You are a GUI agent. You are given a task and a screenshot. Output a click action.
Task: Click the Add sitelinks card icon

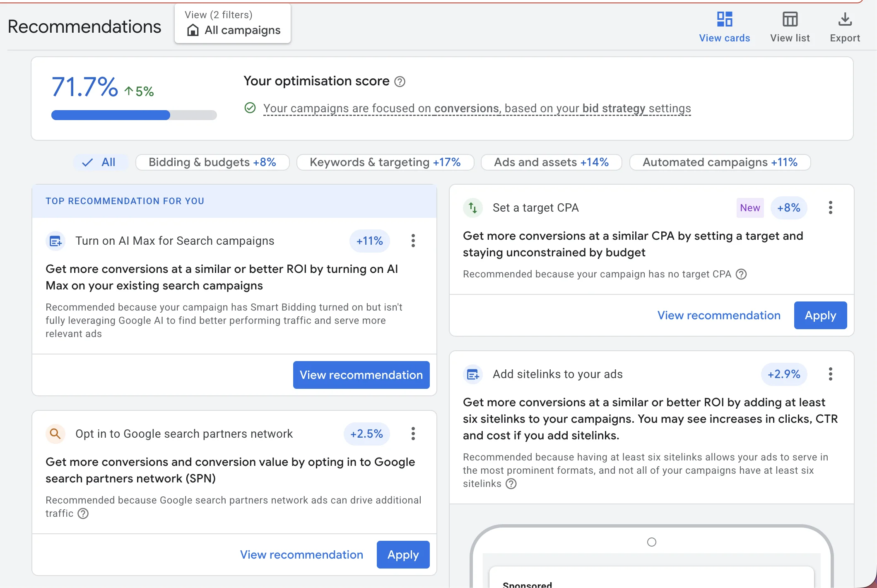pos(473,374)
